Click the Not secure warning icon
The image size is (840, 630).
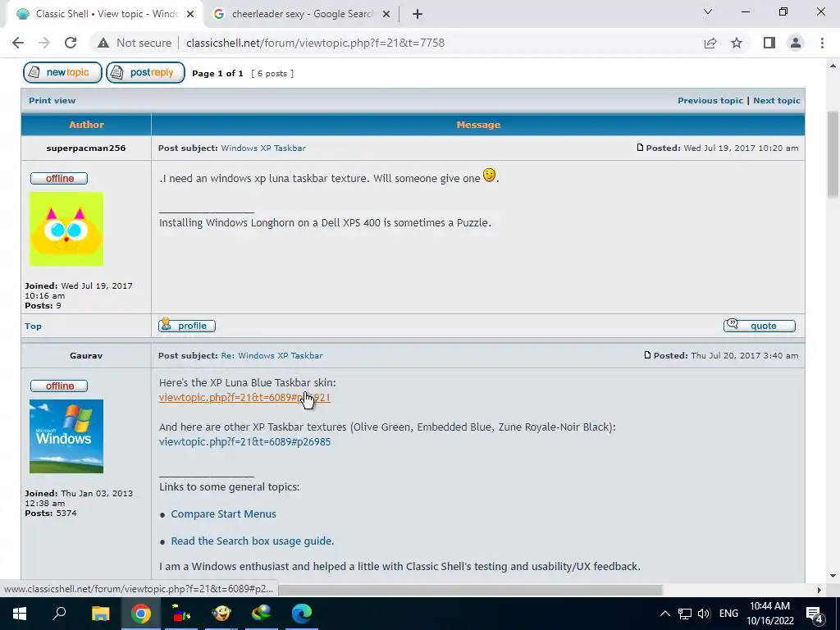coord(103,43)
